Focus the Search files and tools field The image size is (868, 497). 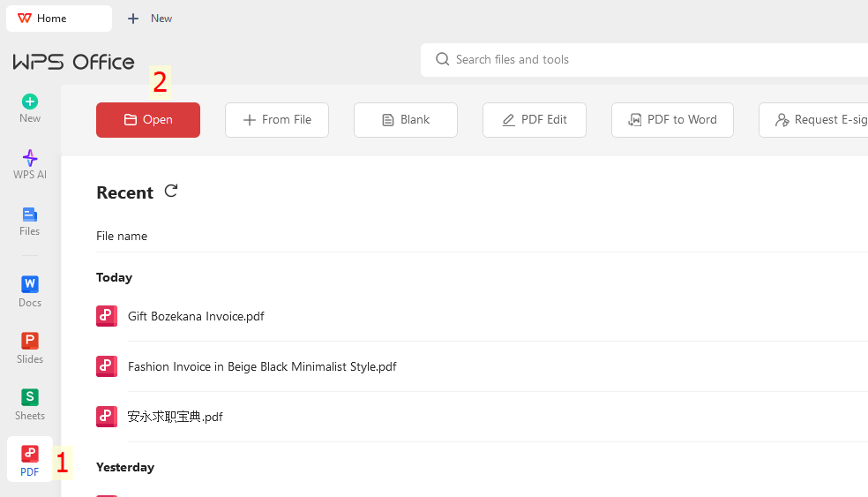coord(644,60)
